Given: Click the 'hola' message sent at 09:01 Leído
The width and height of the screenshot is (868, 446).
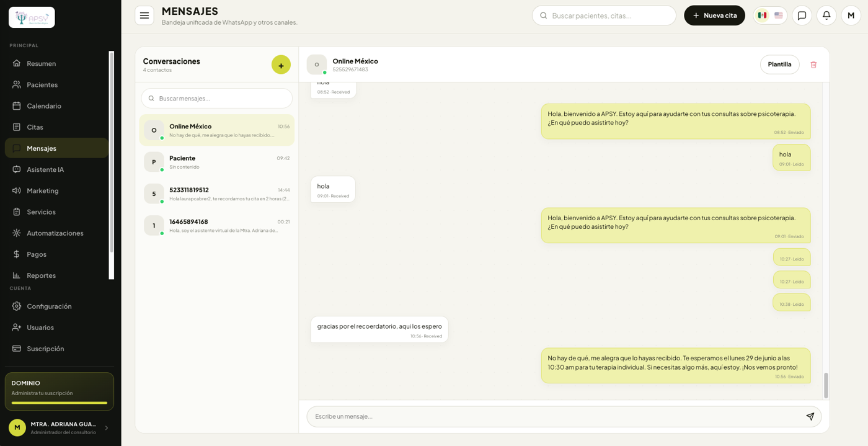Looking at the screenshot, I should click(792, 158).
